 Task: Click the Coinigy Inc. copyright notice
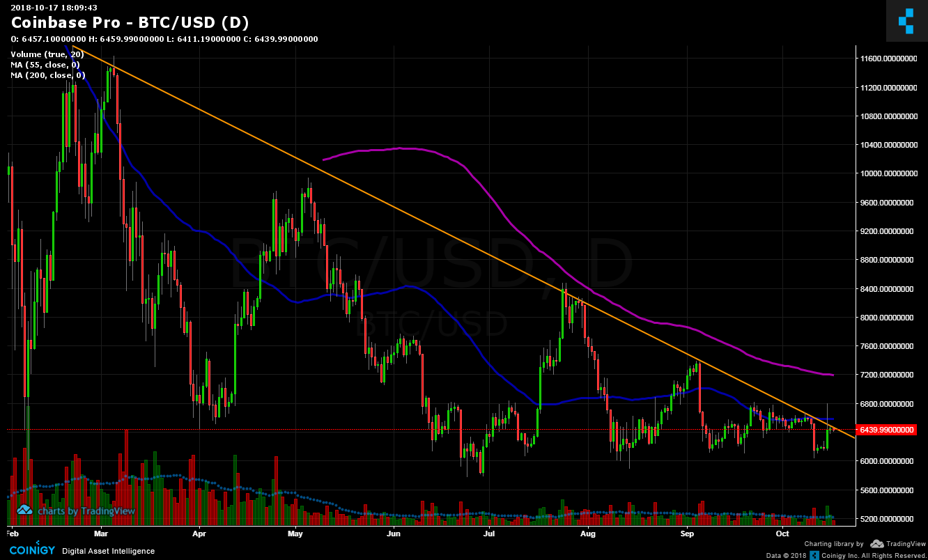click(845, 555)
